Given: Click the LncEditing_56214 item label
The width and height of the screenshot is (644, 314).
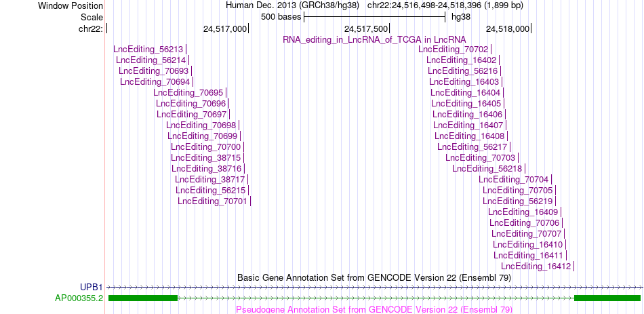Looking at the screenshot, I should pyautogui.click(x=150, y=60).
